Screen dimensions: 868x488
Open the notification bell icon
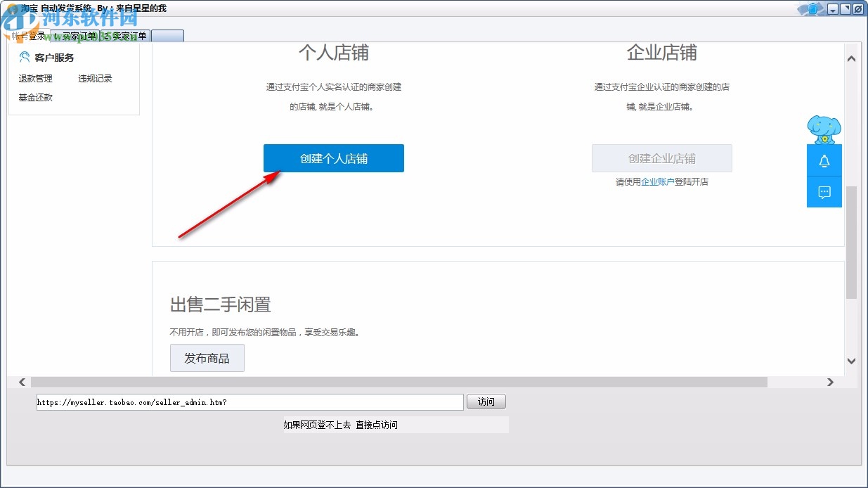pos(824,160)
